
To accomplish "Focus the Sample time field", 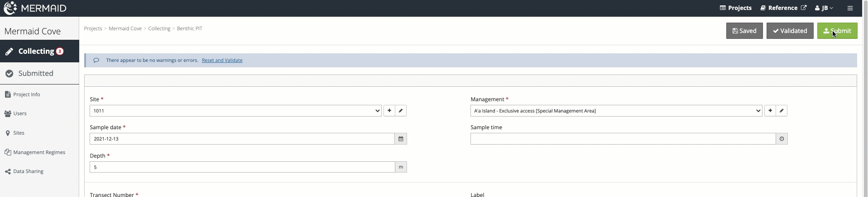I will [x=623, y=139].
